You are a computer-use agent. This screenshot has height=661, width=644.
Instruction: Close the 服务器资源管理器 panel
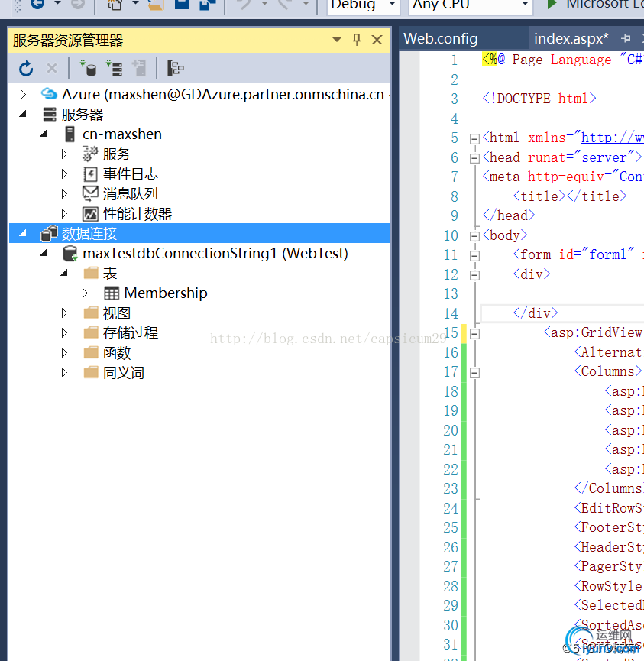[377, 40]
